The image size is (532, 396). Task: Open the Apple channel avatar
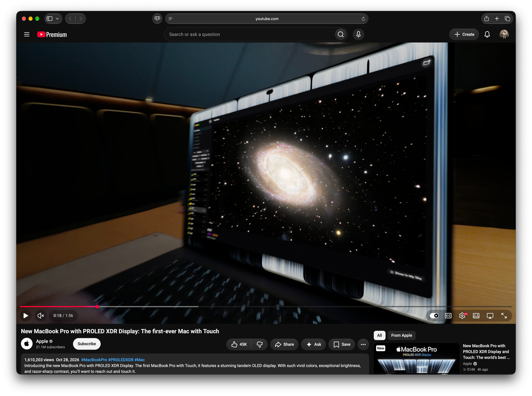pyautogui.click(x=27, y=344)
